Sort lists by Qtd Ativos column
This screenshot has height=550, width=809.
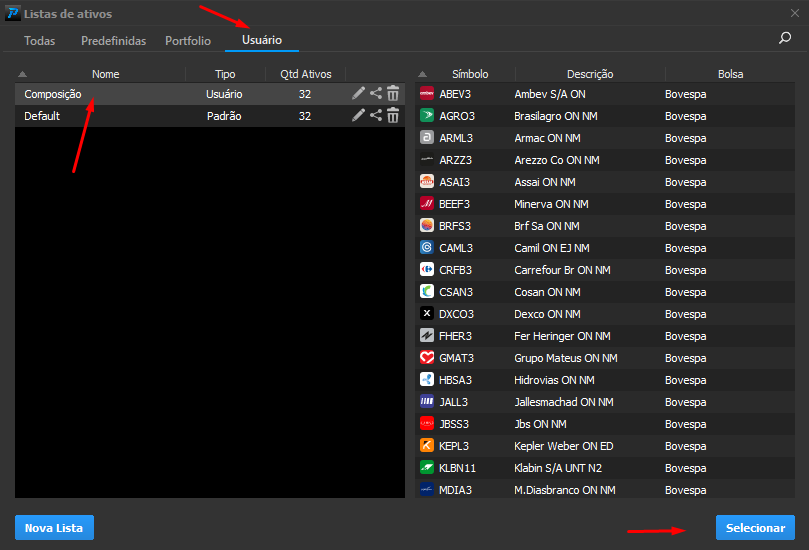click(305, 74)
